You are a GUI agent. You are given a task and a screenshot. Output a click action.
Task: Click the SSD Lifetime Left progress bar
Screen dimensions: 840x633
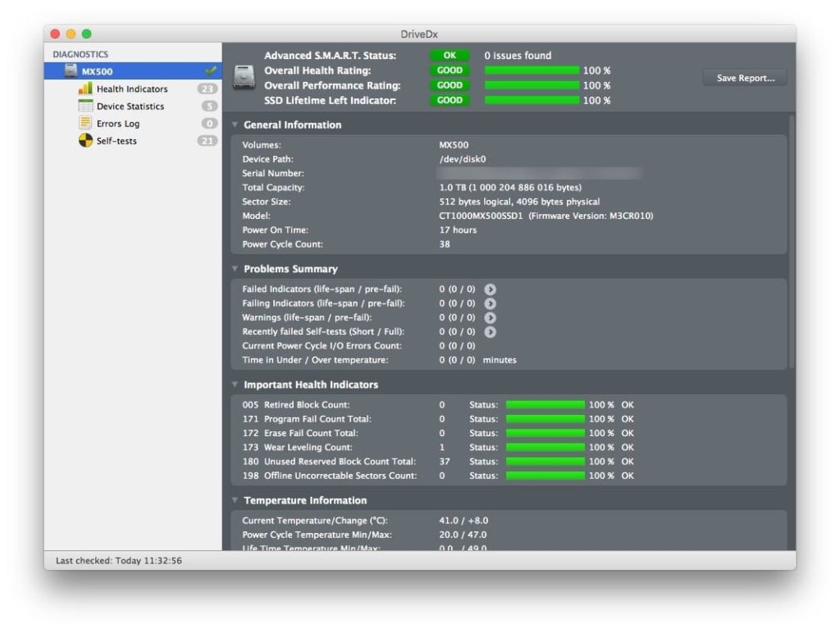pyautogui.click(x=532, y=100)
